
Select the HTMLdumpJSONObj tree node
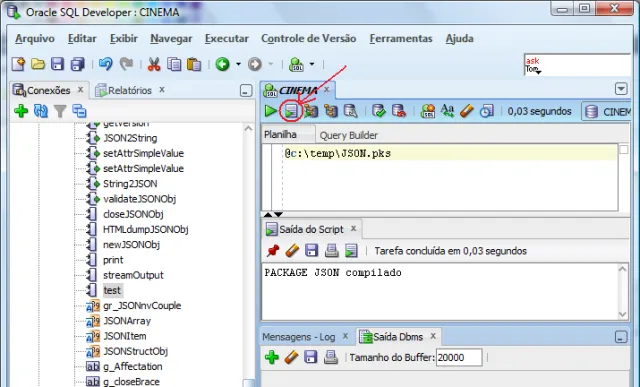pos(145,229)
